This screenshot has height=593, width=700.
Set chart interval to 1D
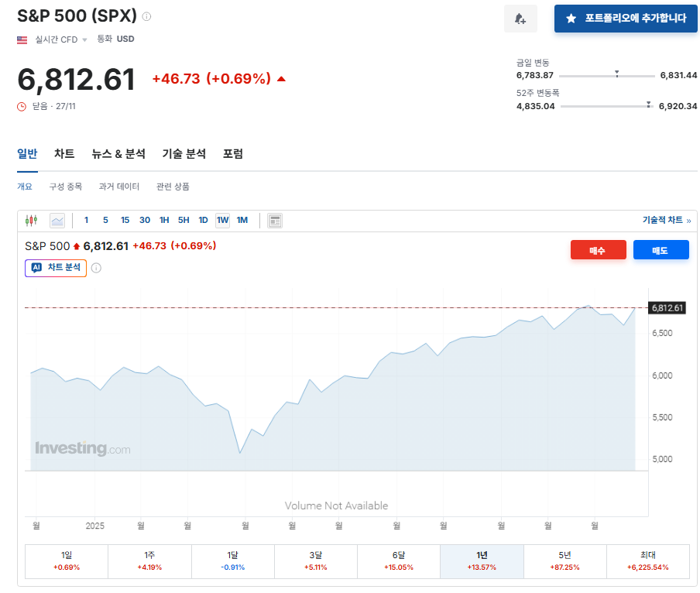203,220
